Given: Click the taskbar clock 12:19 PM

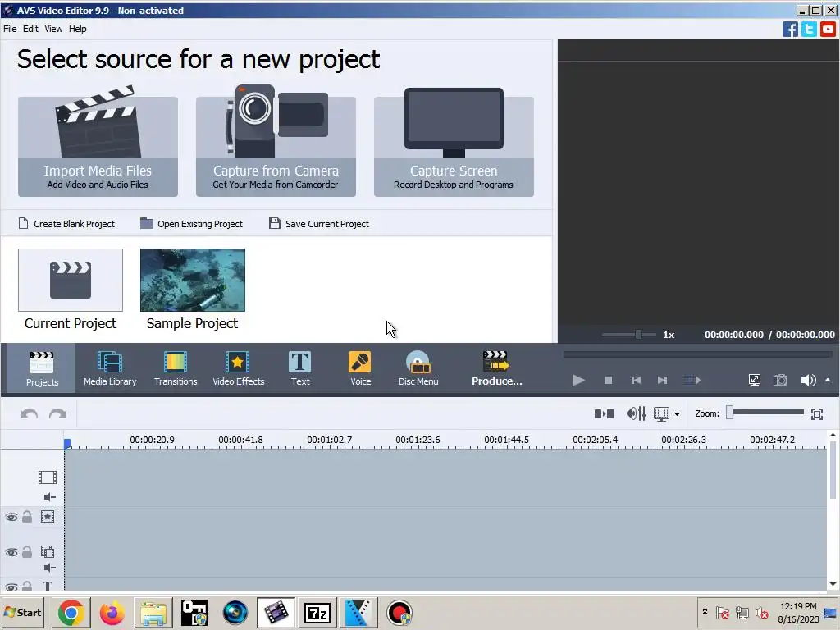Looking at the screenshot, I should (798, 606).
